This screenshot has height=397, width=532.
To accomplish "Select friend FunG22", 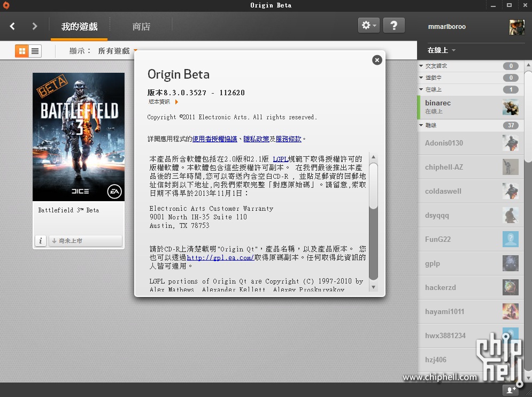I will [x=471, y=239].
